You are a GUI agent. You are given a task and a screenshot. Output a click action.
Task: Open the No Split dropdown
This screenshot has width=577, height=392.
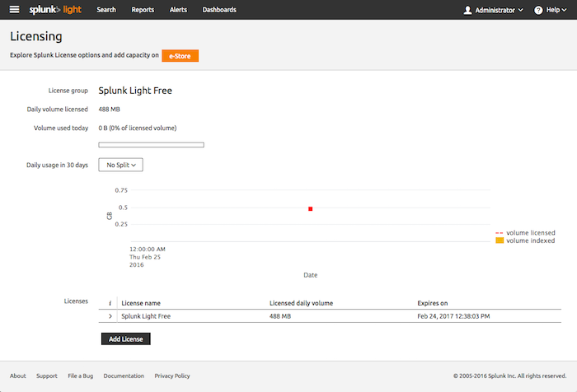[120, 165]
